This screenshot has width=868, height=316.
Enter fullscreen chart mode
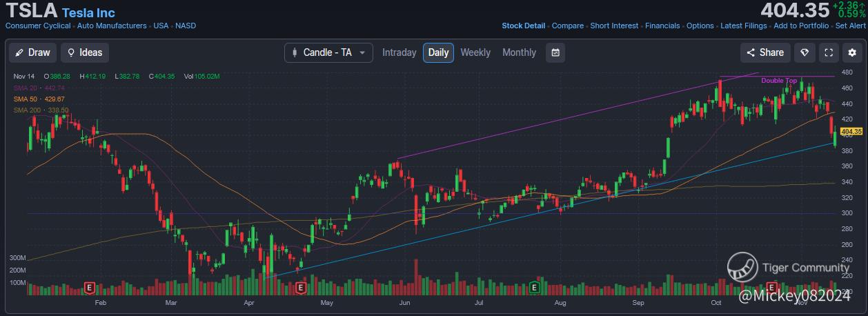(x=829, y=52)
